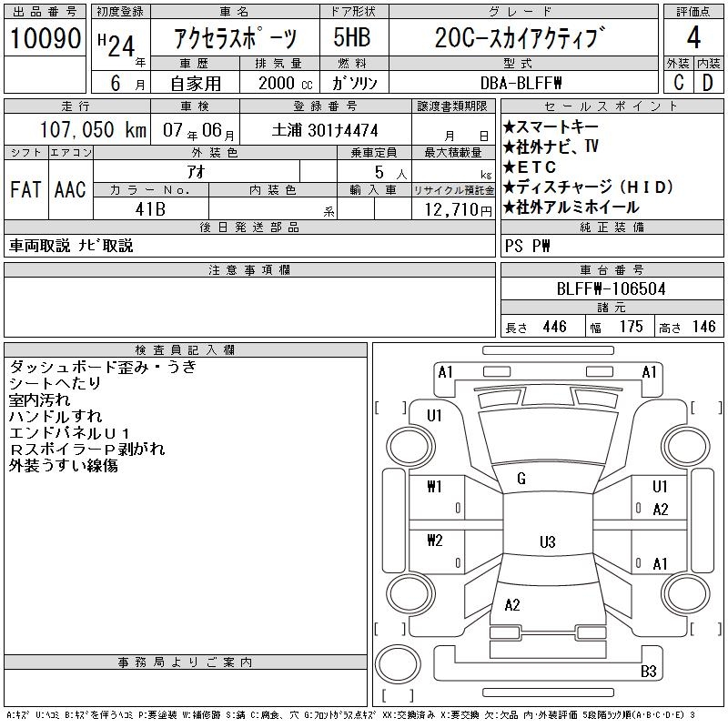Click the G mark on the windshield
Viewport: 728px width, 728px height.
point(521,479)
